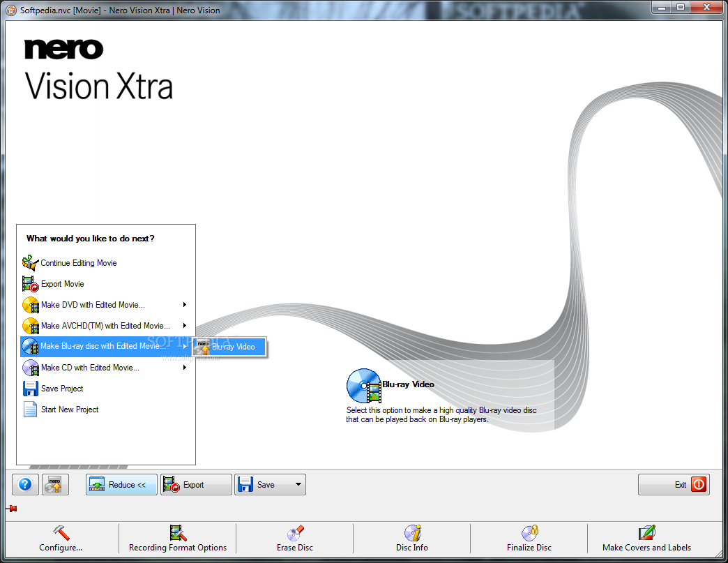
Task: Click the Export button
Action: click(196, 484)
